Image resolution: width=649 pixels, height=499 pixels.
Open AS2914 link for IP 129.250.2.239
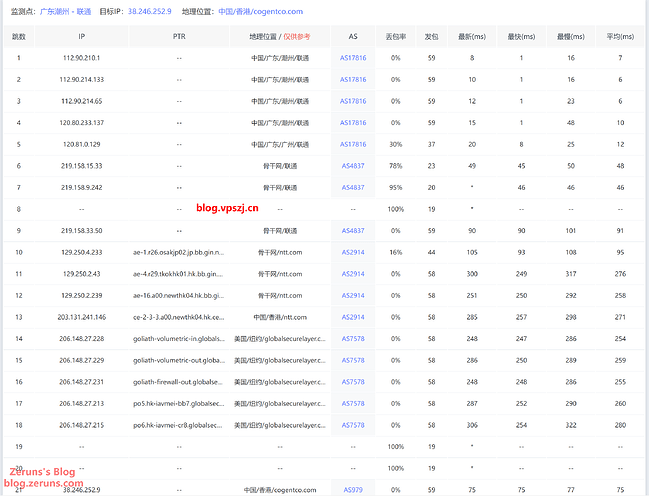[x=353, y=295]
